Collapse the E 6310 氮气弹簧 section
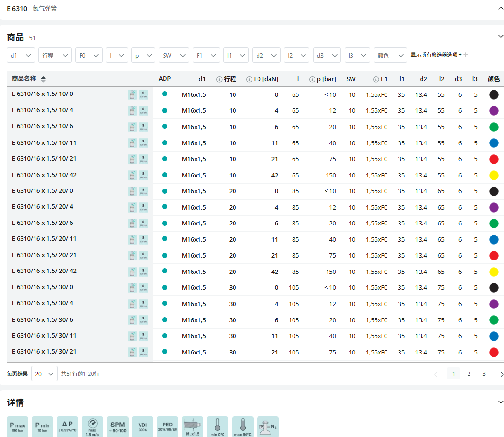 click(501, 8)
